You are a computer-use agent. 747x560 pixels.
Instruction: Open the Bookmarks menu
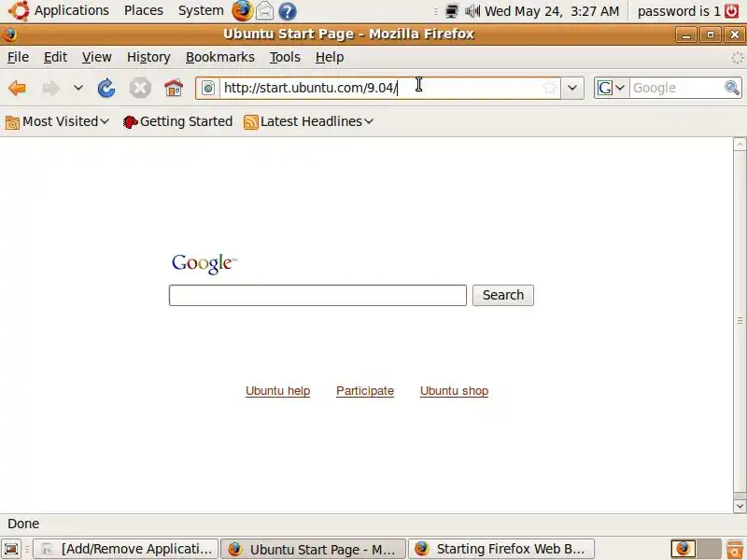pos(220,57)
